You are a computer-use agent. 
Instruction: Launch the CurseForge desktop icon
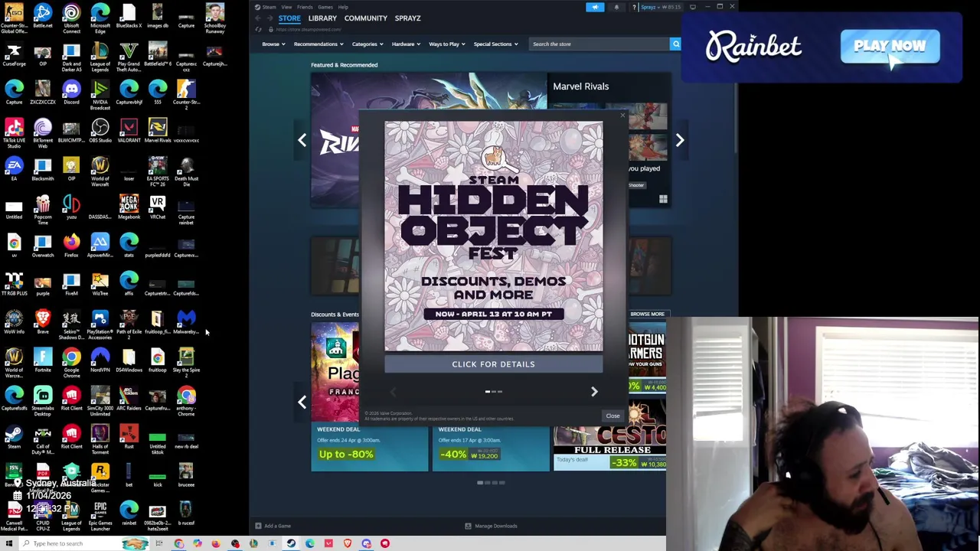[x=14, y=54]
